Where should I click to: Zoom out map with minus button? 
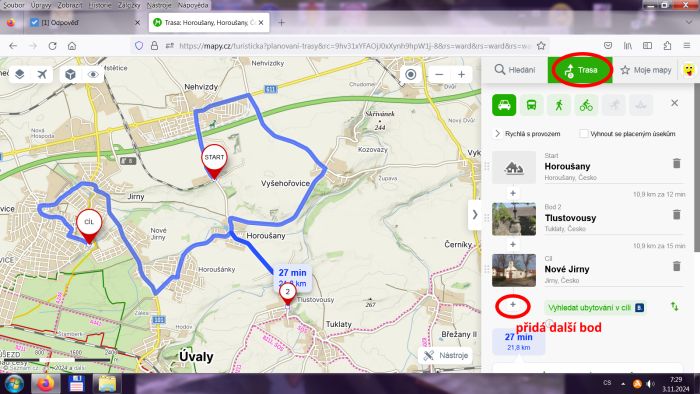click(439, 75)
